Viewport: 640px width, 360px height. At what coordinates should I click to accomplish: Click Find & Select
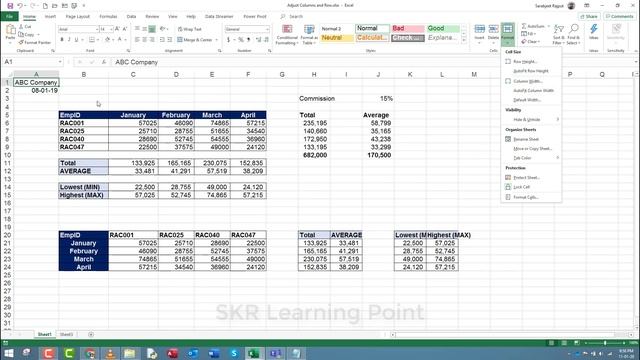tap(573, 34)
